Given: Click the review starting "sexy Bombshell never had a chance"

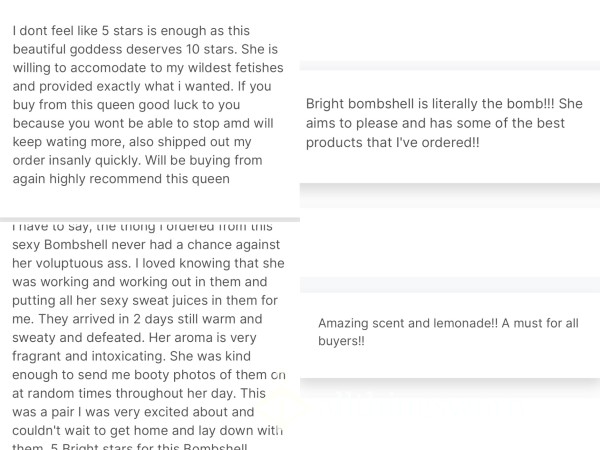Looking at the screenshot, I should (148, 337).
